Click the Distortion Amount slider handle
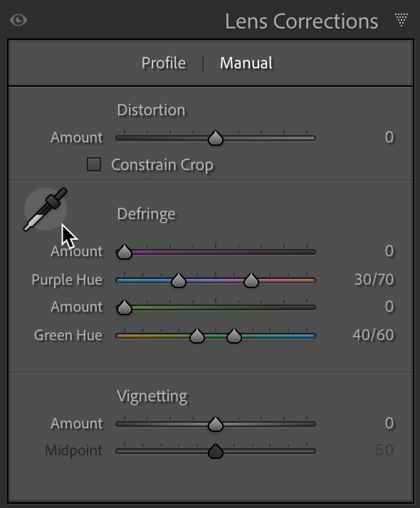The image size is (420, 508). point(216,138)
